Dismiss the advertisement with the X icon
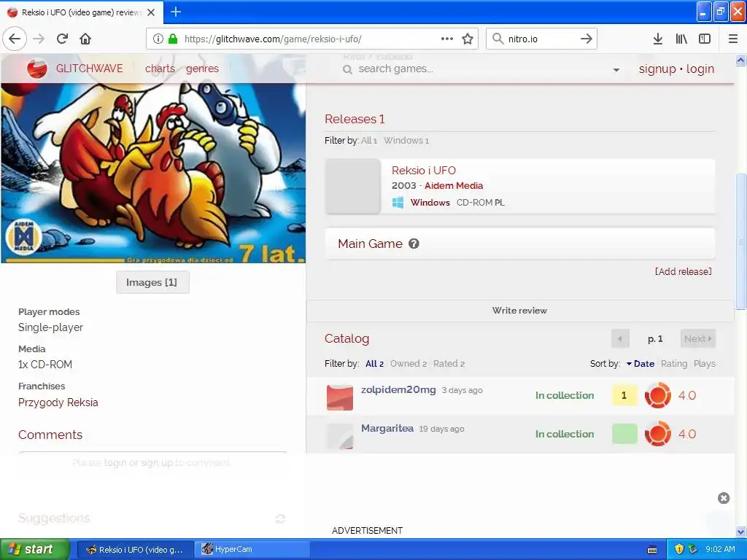This screenshot has width=747, height=560. pos(724,498)
